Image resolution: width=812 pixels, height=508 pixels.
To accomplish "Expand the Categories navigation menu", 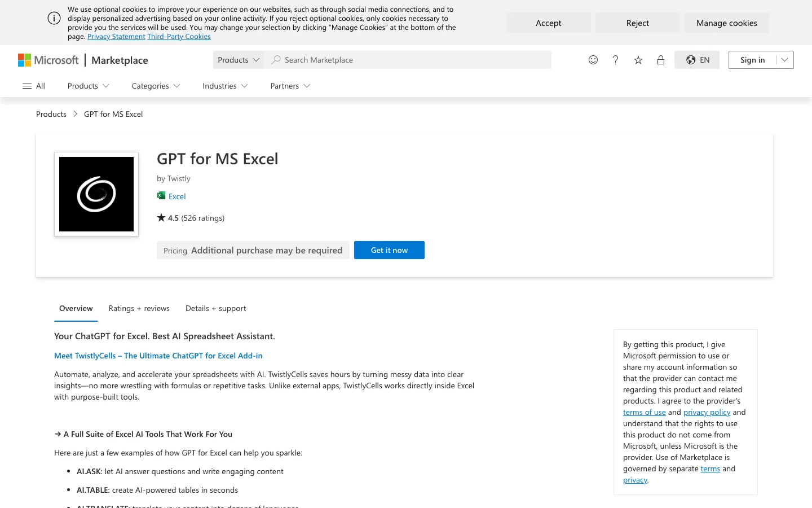I will pyautogui.click(x=156, y=86).
